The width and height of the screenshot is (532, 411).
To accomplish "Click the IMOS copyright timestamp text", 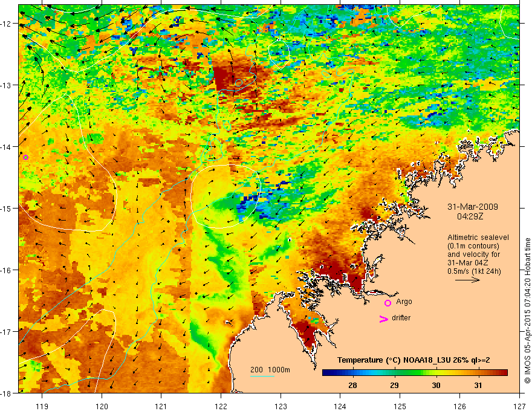I will pyautogui.click(x=527, y=311).
